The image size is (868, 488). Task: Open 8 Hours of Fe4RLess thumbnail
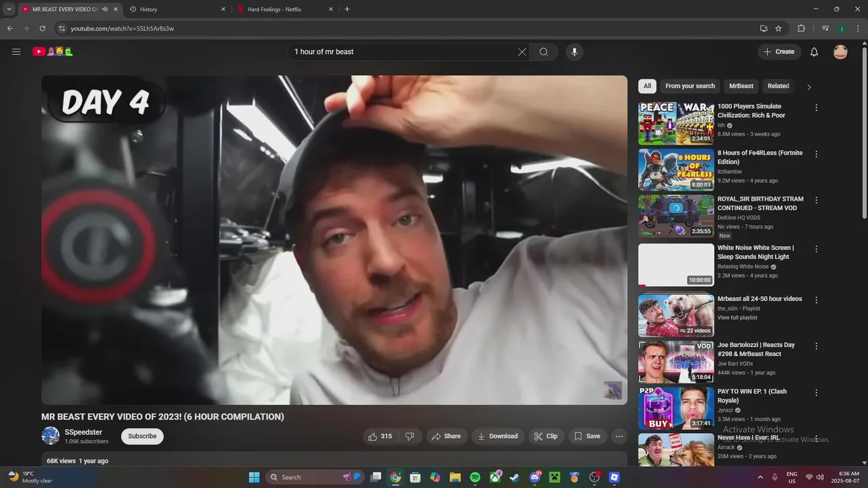(676, 170)
